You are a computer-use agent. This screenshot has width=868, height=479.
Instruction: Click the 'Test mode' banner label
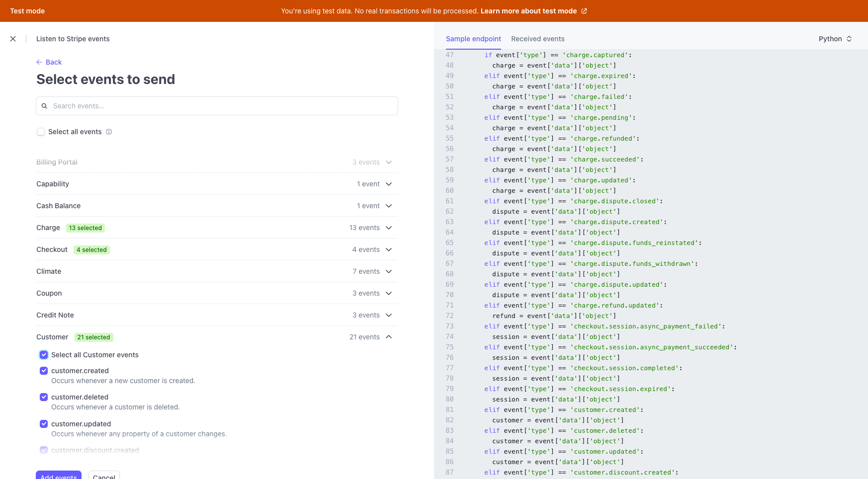(x=27, y=11)
